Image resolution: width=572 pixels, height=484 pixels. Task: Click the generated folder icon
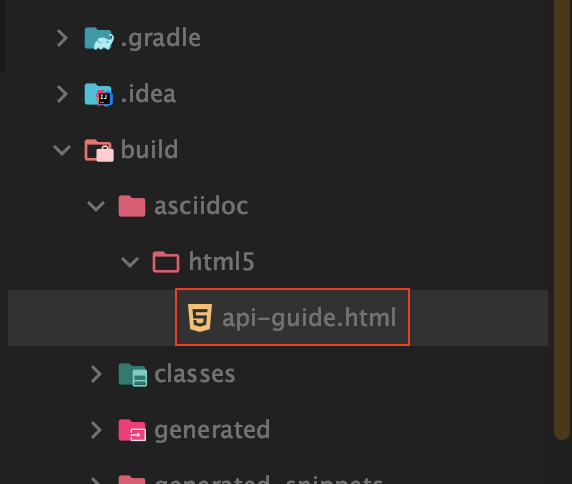click(x=132, y=430)
